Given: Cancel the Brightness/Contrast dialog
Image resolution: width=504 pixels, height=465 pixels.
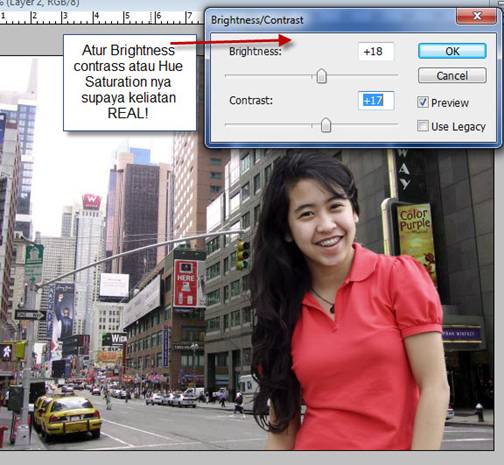Looking at the screenshot, I should (452, 76).
